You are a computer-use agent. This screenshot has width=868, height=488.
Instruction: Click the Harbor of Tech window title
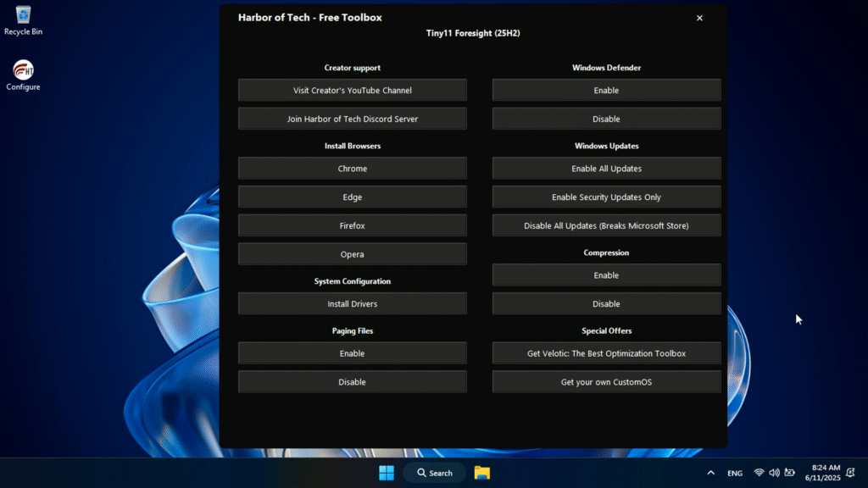(x=310, y=18)
